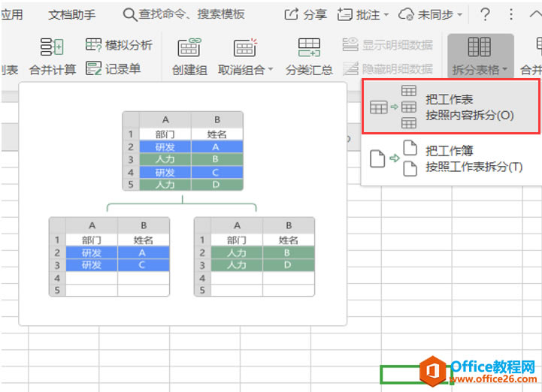Click the 合并计算 consolidate icon

[52, 47]
